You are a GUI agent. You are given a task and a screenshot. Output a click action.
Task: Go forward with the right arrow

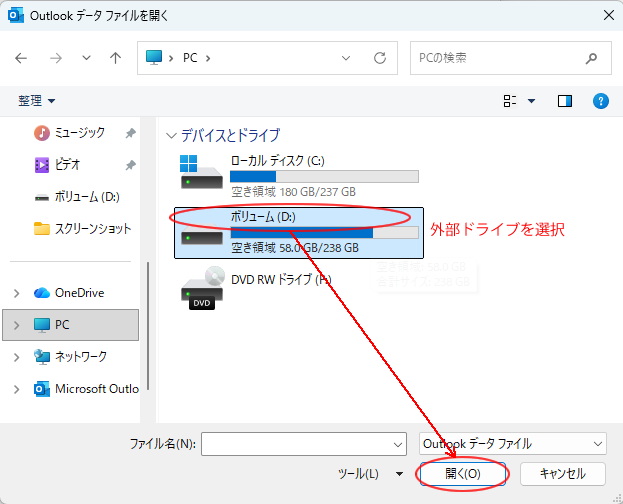pyautogui.click(x=56, y=58)
